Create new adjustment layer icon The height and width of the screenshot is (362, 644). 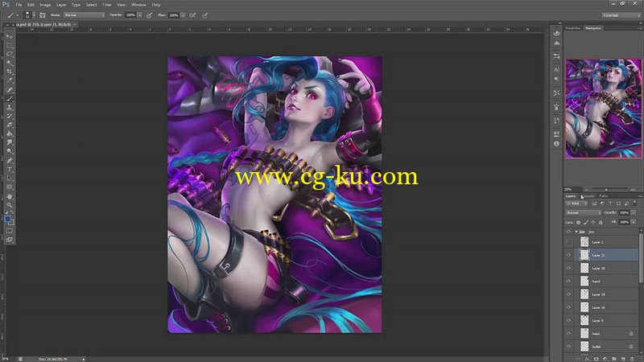pyautogui.click(x=605, y=359)
